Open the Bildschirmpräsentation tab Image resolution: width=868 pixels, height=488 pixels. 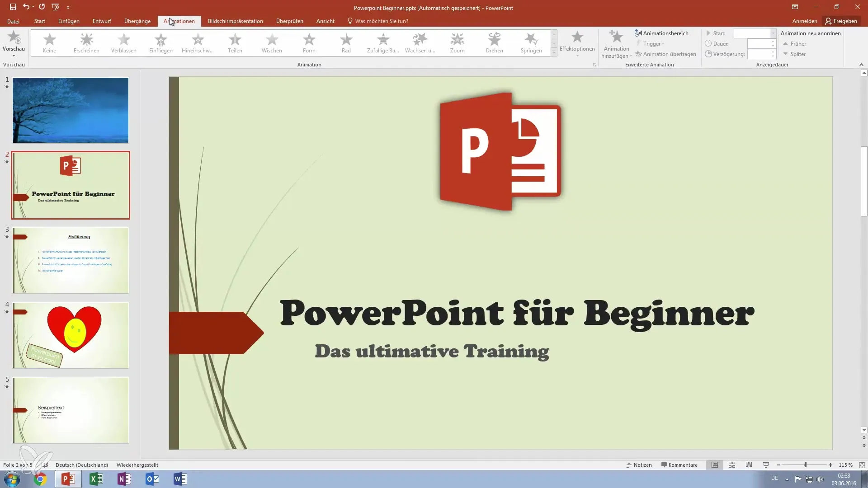pos(235,21)
